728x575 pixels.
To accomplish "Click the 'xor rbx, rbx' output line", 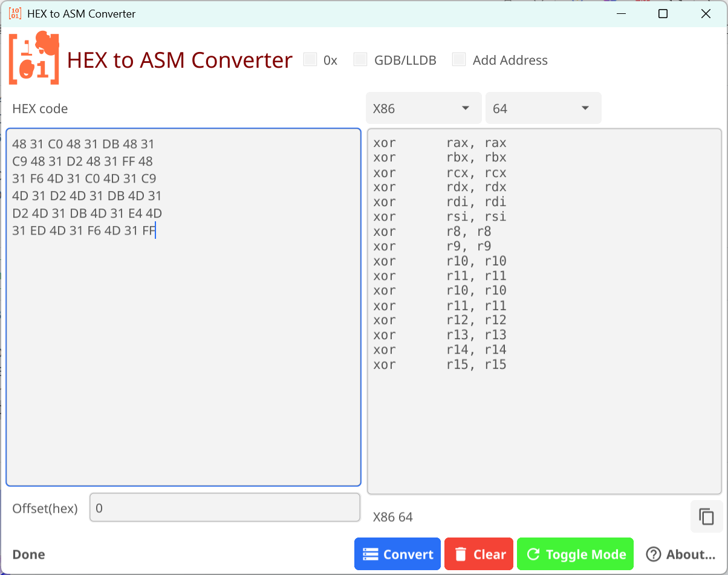I will point(440,158).
